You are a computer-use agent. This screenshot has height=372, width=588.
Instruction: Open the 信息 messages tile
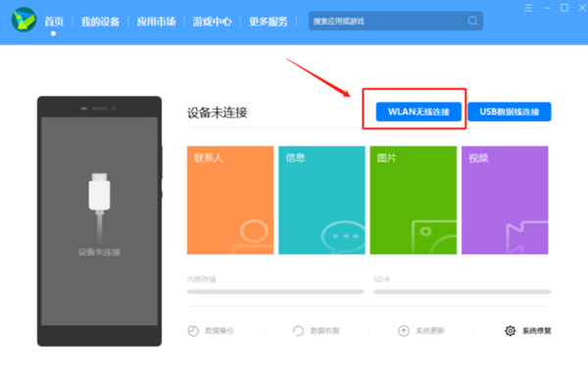coord(321,200)
